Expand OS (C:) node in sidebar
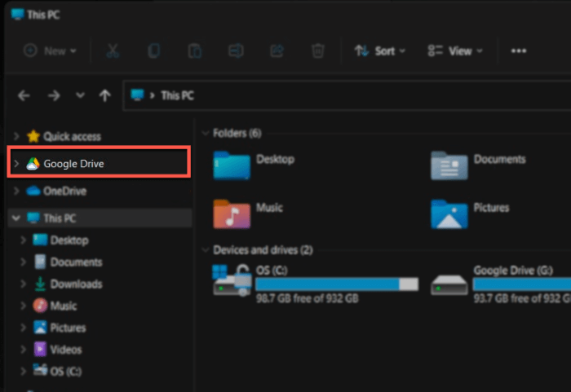 (24, 372)
